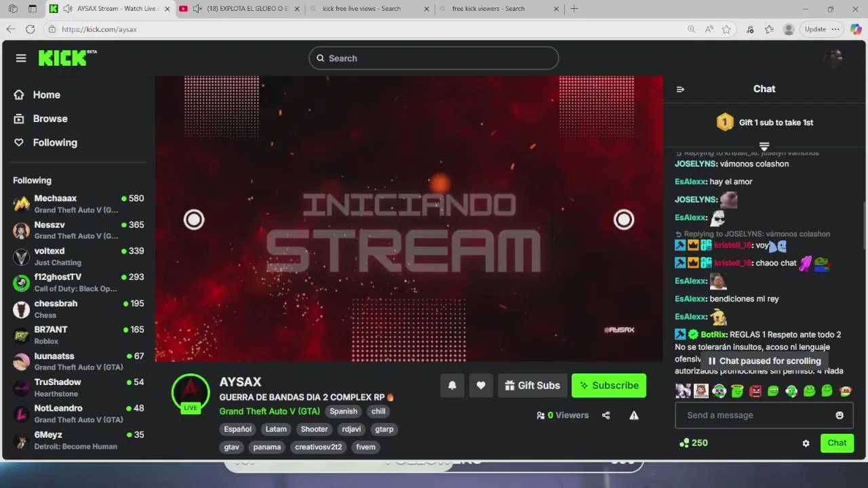This screenshot has height=488, width=868.
Task: Click the Gift Subs button
Action: coord(532,386)
